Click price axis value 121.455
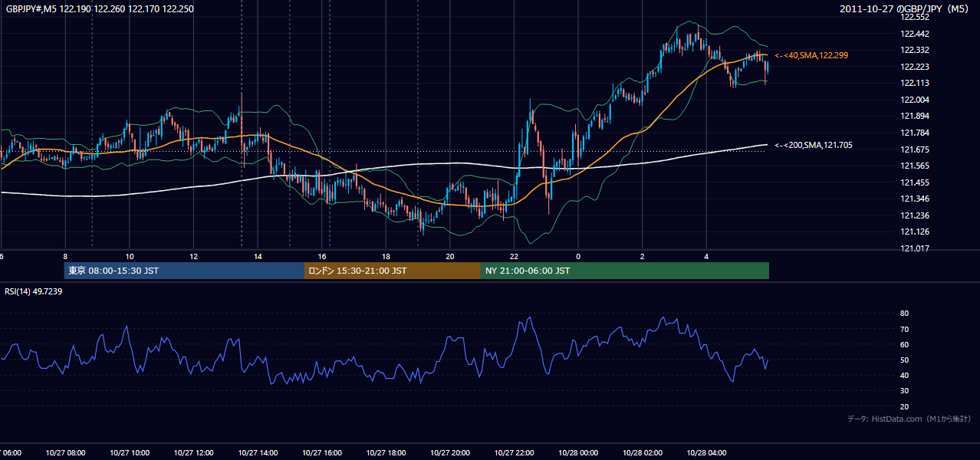The width and height of the screenshot is (980, 460). pyautogui.click(x=914, y=182)
